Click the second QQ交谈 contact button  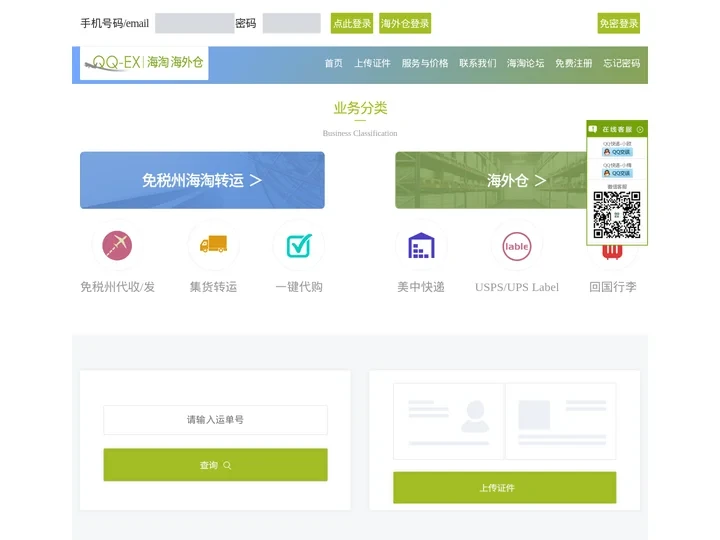tap(617, 173)
